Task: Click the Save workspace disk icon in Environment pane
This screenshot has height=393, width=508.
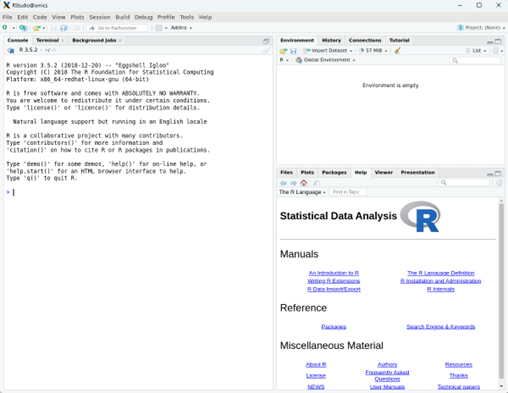Action: click(293, 51)
